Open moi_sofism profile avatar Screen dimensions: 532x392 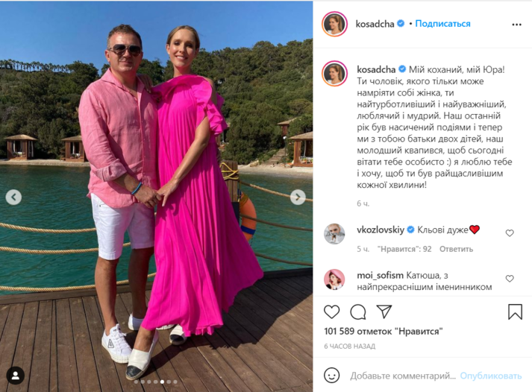[x=334, y=279]
